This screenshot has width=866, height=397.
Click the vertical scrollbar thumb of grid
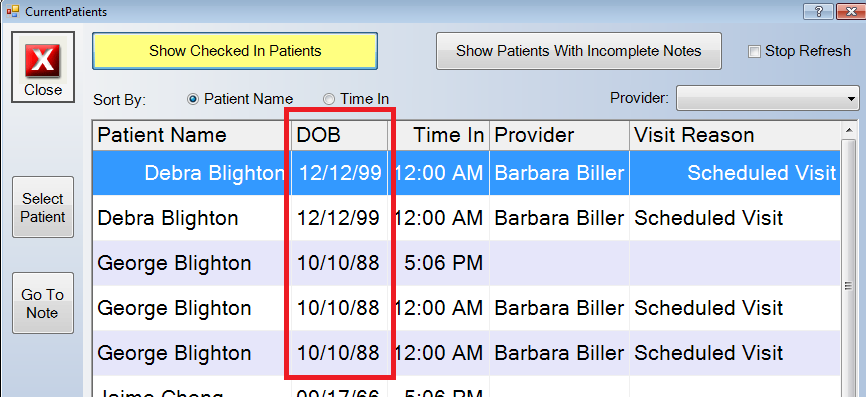[x=849, y=285]
